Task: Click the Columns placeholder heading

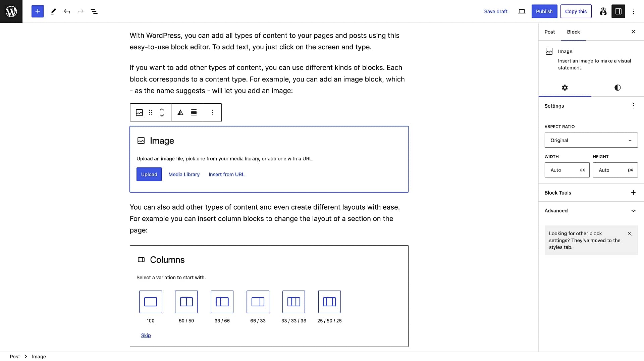Action: coord(167,260)
